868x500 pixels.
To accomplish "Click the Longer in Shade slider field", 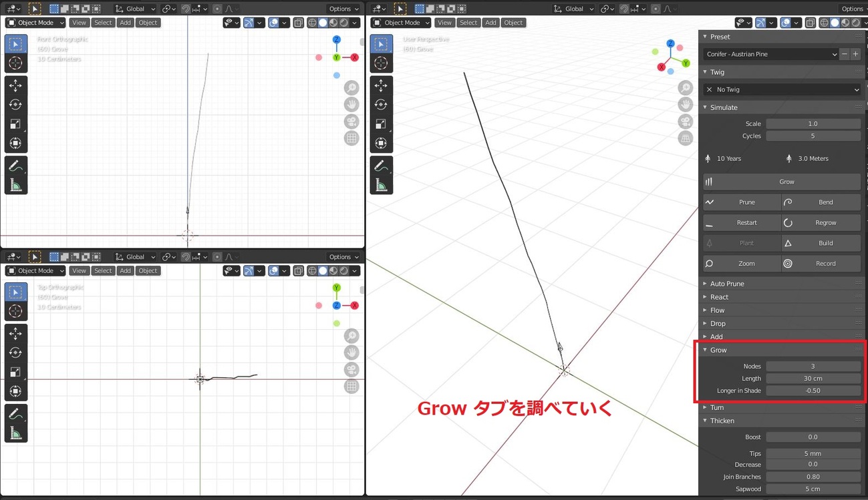I will (x=813, y=391).
